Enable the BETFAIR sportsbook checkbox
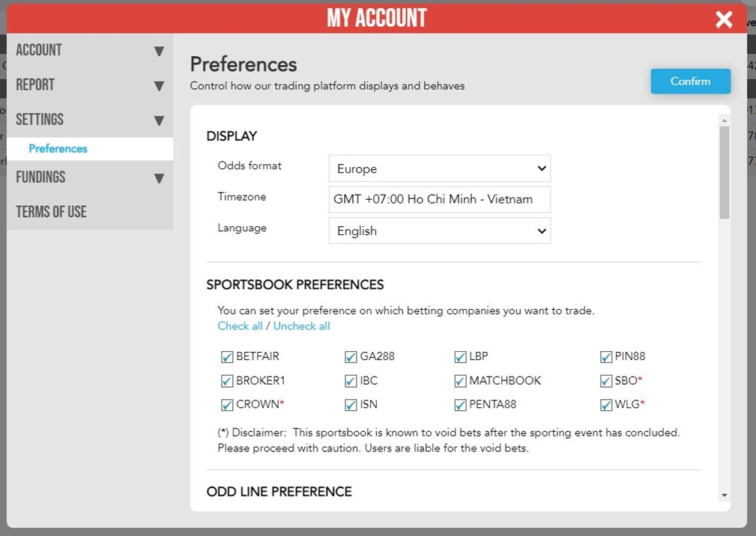 (x=227, y=357)
